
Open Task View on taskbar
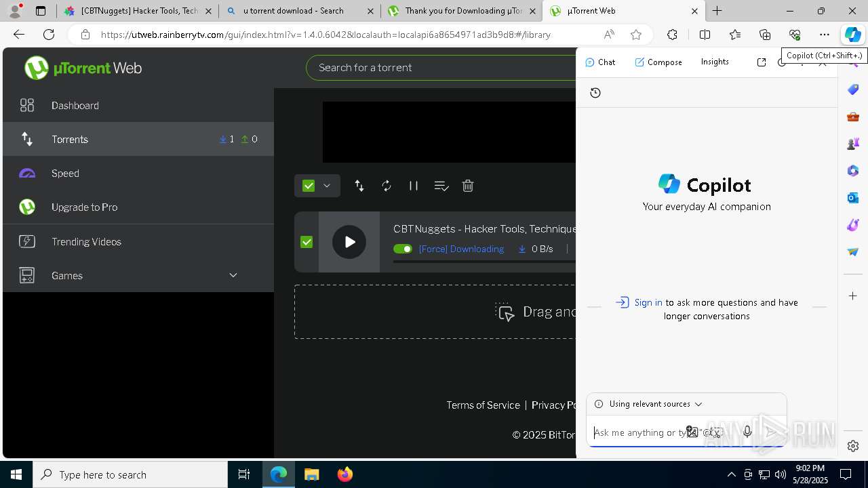click(244, 474)
